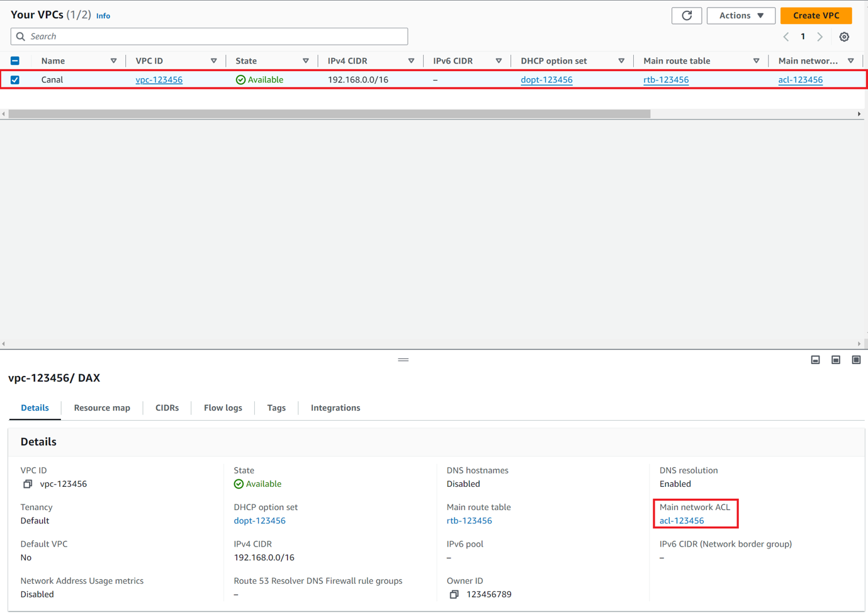The image size is (868, 614).
Task: Maximize the details panel to full
Action: click(x=856, y=360)
